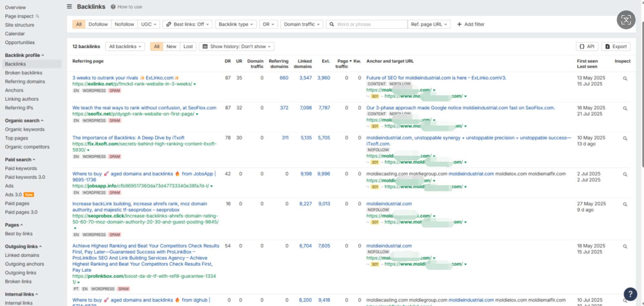Screen dimensions: 644x306
Task: Open Referring domains in the sidebar
Action: pyautogui.click(x=25, y=82)
